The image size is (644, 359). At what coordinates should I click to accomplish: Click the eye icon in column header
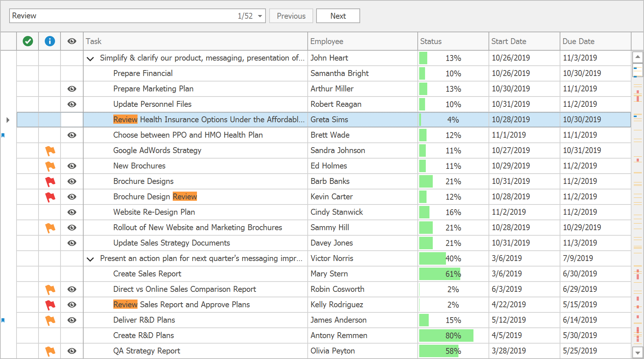coord(72,41)
